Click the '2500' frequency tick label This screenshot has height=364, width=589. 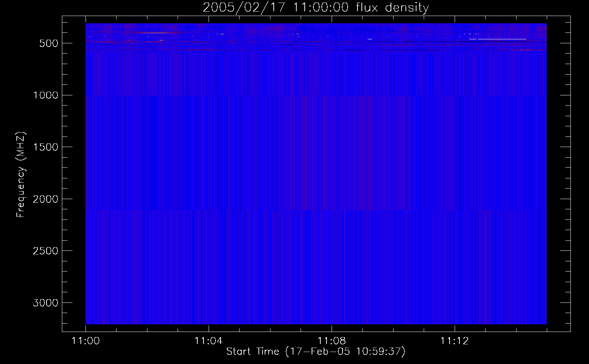coord(46,251)
